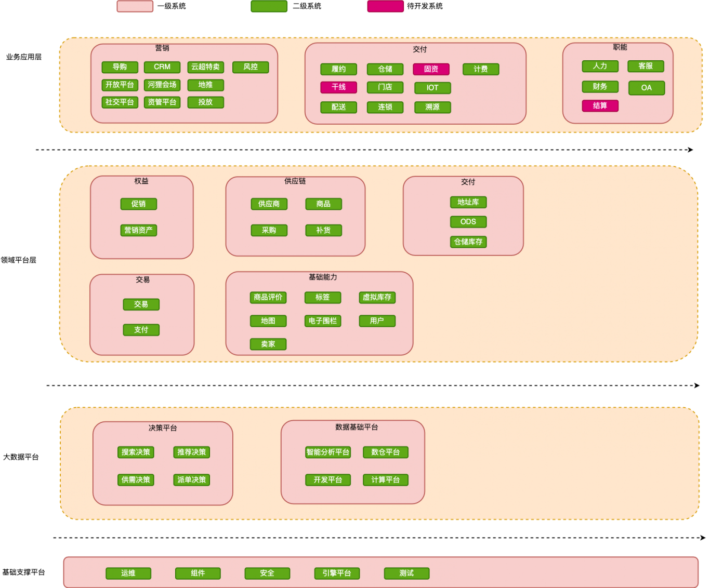
Task: Select the 开发平台 box in 数据基础平台
Action: (328, 480)
